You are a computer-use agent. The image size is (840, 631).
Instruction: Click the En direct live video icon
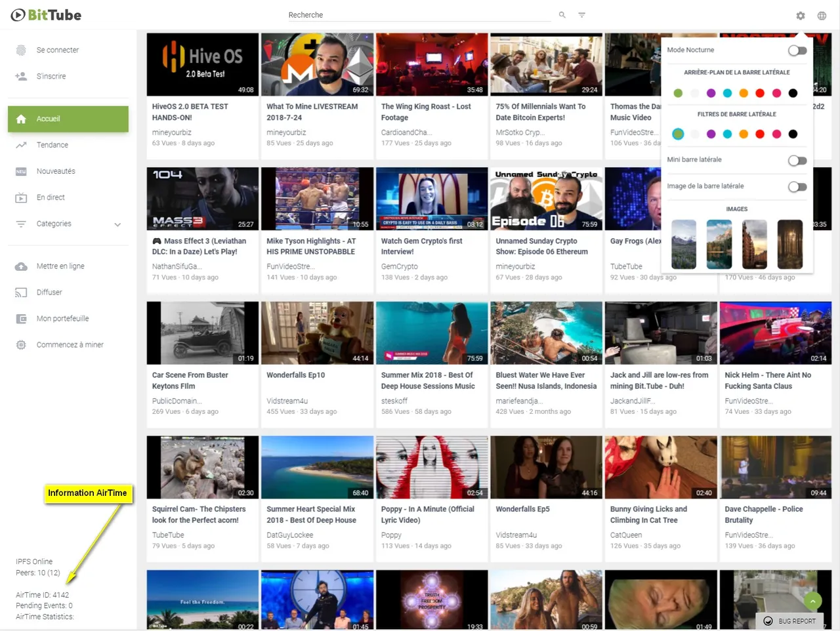(x=21, y=197)
